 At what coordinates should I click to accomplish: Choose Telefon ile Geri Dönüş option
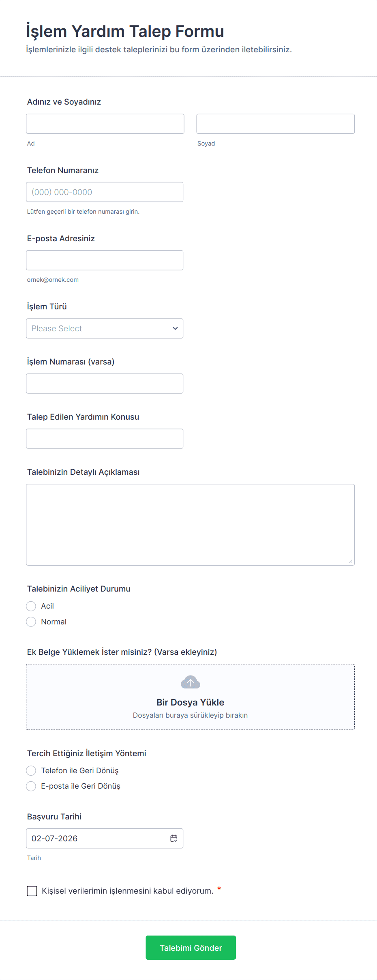click(x=31, y=770)
